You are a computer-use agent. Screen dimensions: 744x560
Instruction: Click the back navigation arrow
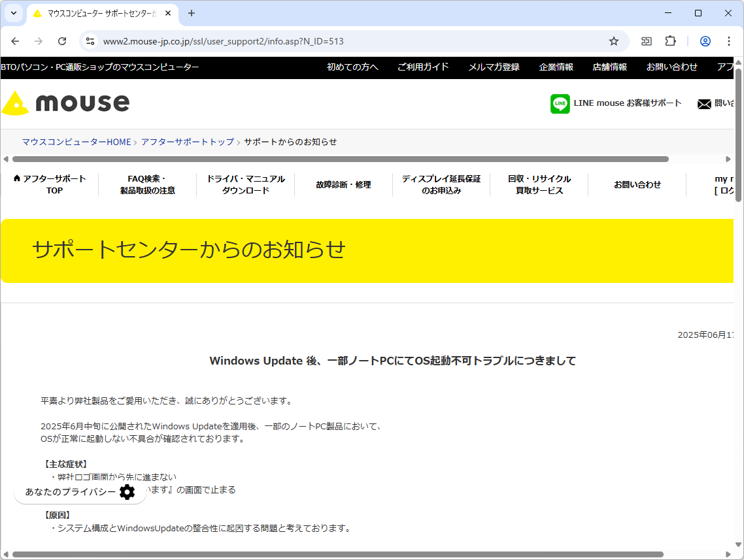[x=15, y=41]
